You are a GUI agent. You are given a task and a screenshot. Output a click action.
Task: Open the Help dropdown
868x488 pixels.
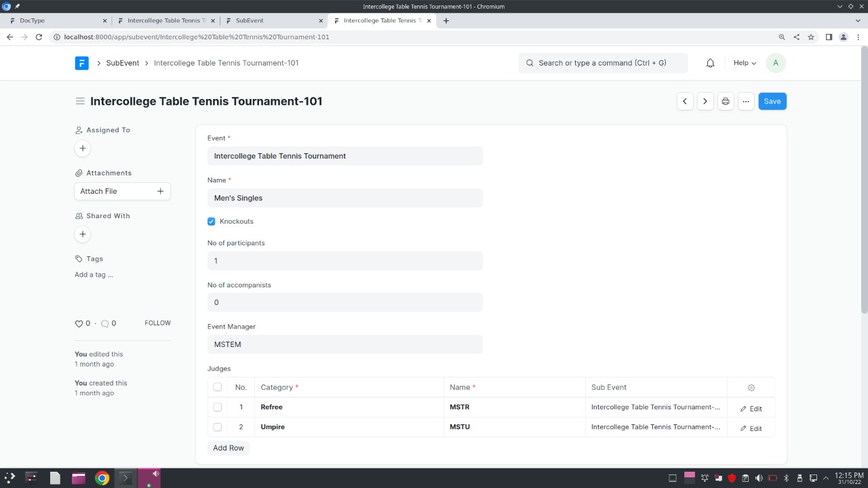click(745, 63)
